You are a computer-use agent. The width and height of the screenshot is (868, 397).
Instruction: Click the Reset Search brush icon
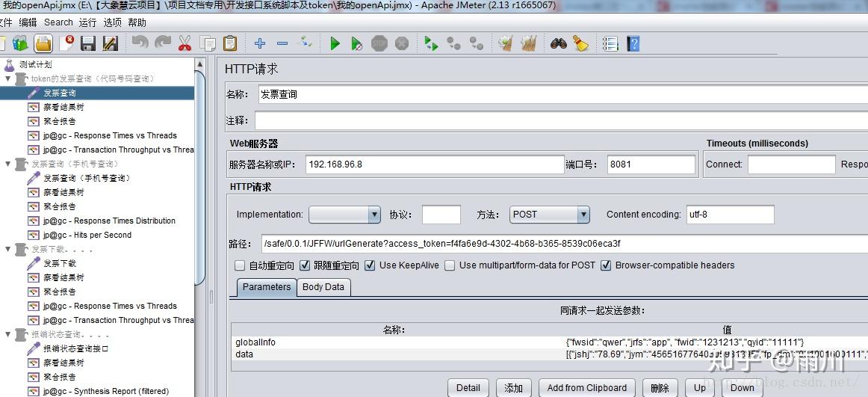click(580, 43)
